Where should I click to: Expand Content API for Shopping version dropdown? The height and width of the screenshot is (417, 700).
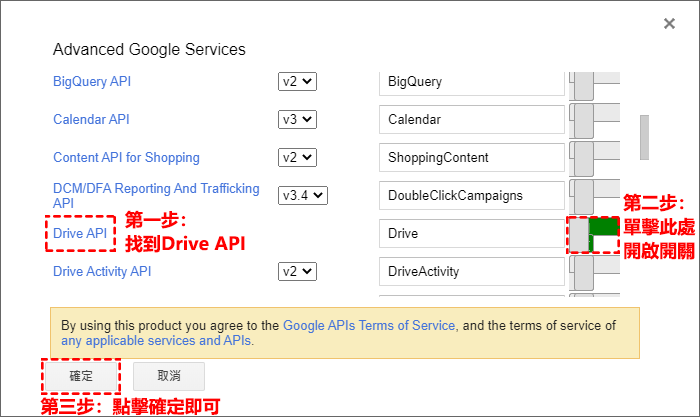point(297,158)
